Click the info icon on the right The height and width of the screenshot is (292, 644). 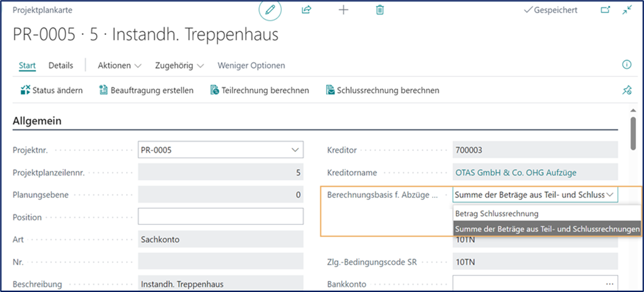tap(627, 64)
